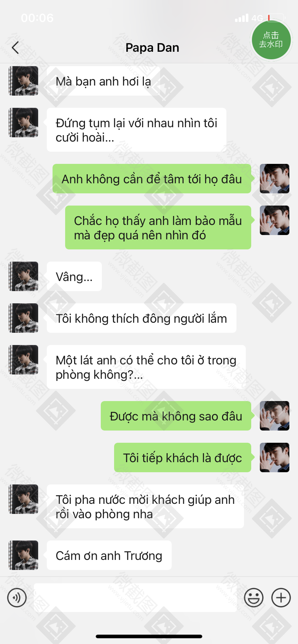Tap the 00:06 clock in status bar
This screenshot has height=644, width=298.
[x=37, y=18]
